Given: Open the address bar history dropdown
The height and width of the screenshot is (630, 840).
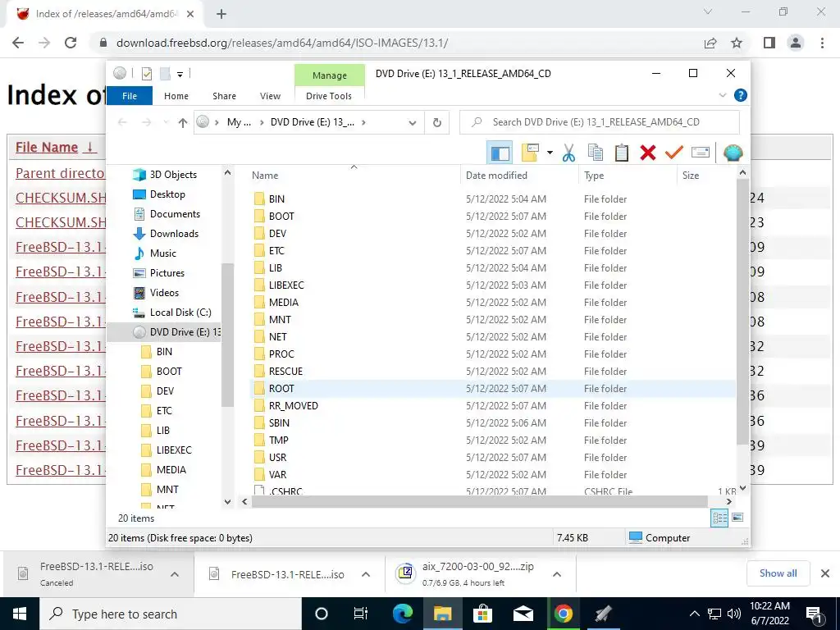Looking at the screenshot, I should [412, 123].
